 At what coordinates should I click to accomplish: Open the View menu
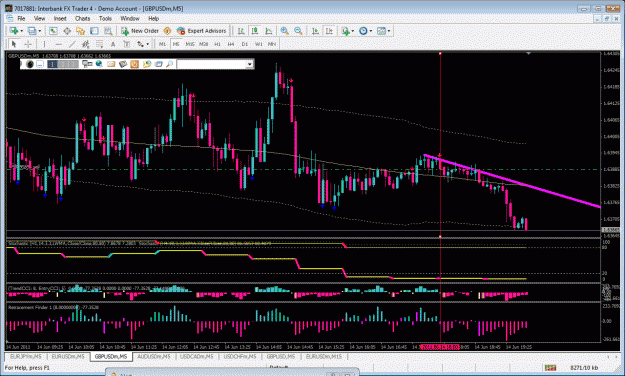(x=39, y=18)
